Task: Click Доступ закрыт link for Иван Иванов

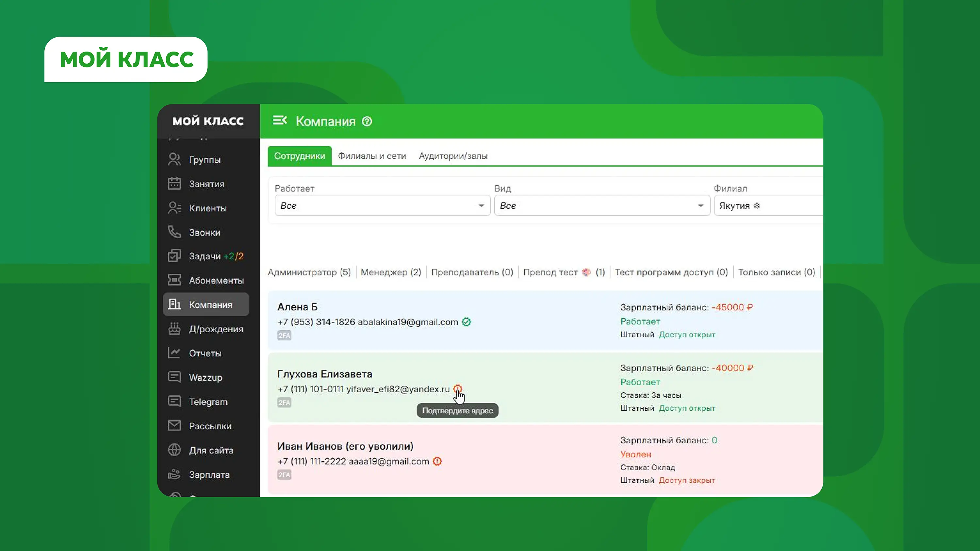Action: 687,480
